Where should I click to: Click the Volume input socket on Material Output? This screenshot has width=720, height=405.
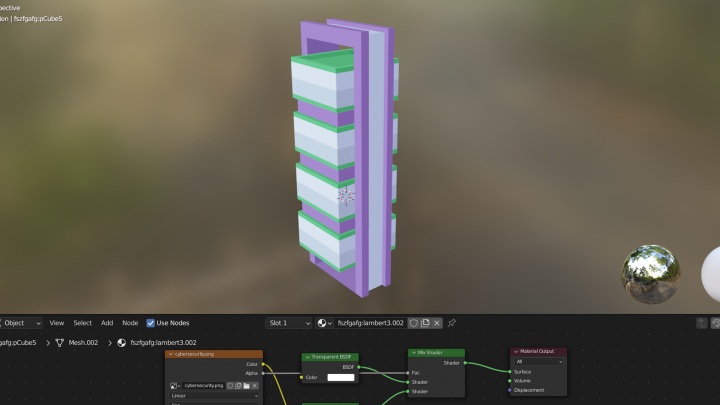click(510, 381)
